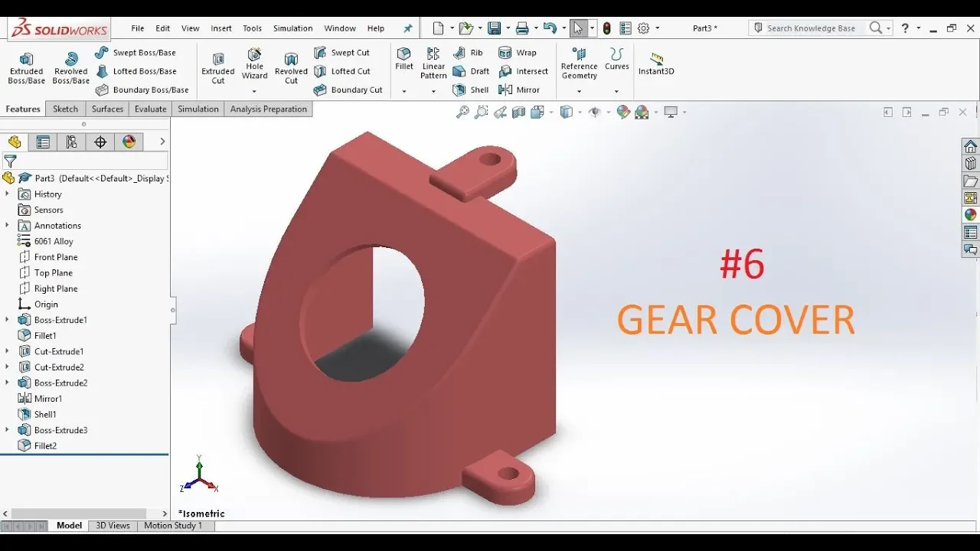This screenshot has height=551, width=980.
Task: Switch to Analysis Preparation tab
Action: 269,109
